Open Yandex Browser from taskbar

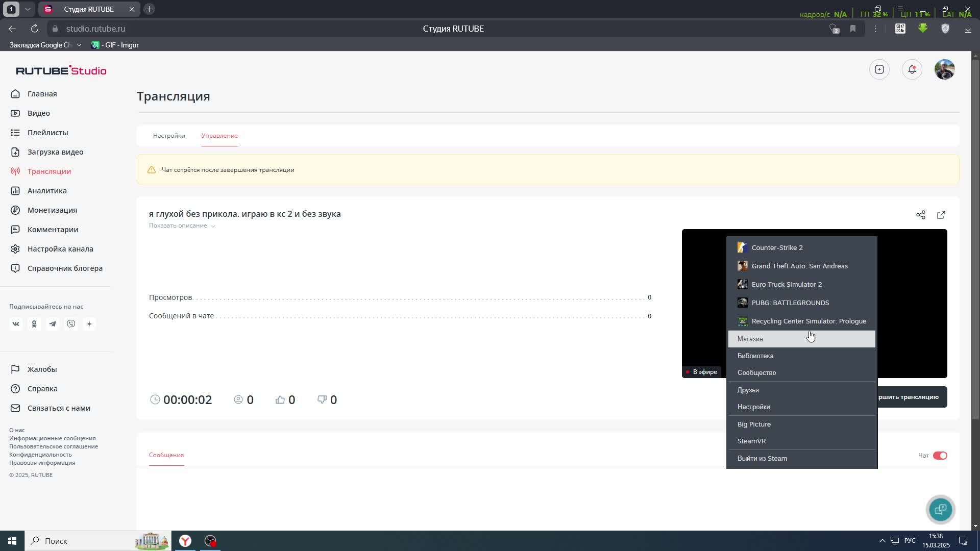[185, 541]
